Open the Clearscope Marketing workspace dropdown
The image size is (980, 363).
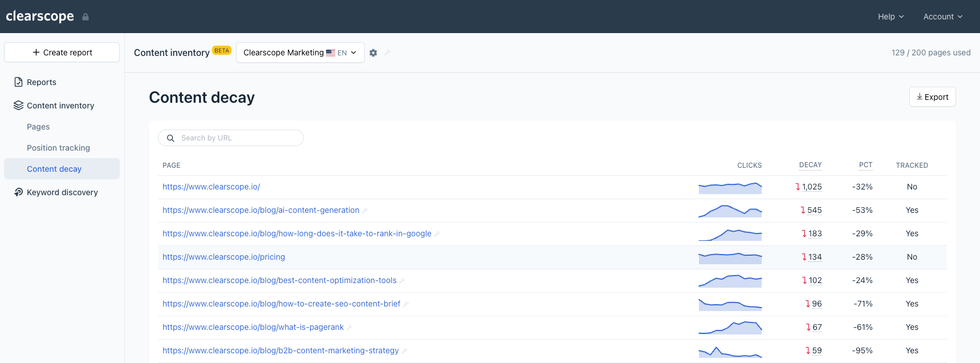(300, 53)
